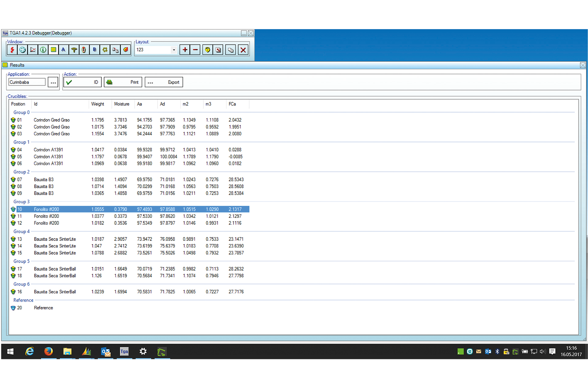Collapse the Group 2 header
Viewport: 588px width, 392px height.
point(22,172)
